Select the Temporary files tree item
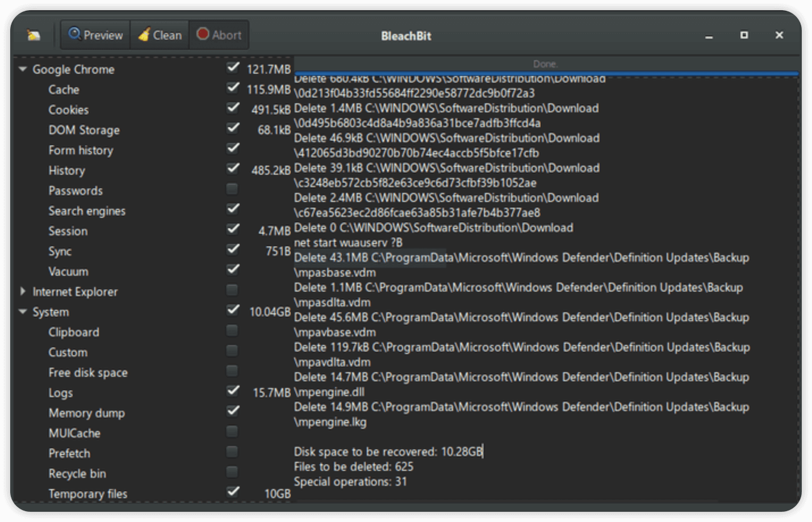 coord(87,494)
